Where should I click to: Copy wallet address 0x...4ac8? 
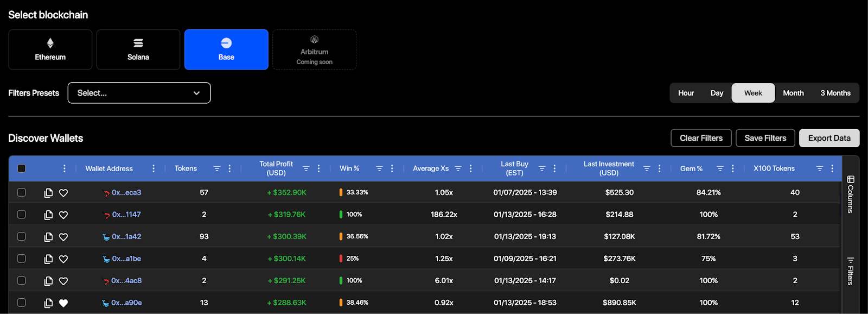point(48,281)
